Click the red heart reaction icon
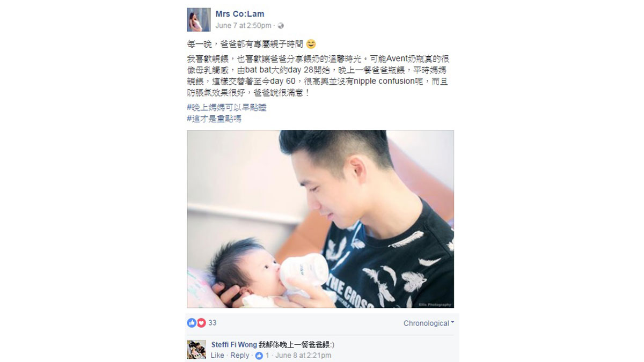 [201, 323]
